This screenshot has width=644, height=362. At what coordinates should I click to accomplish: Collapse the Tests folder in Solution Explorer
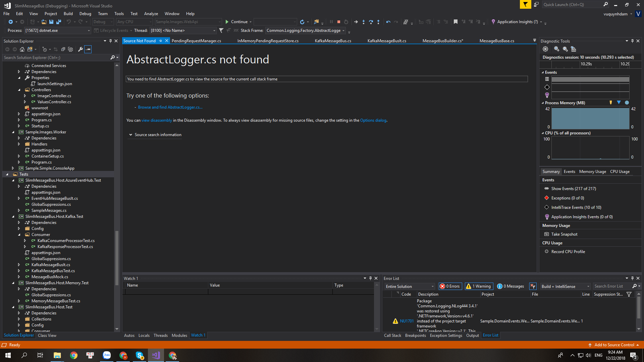pos(7,174)
